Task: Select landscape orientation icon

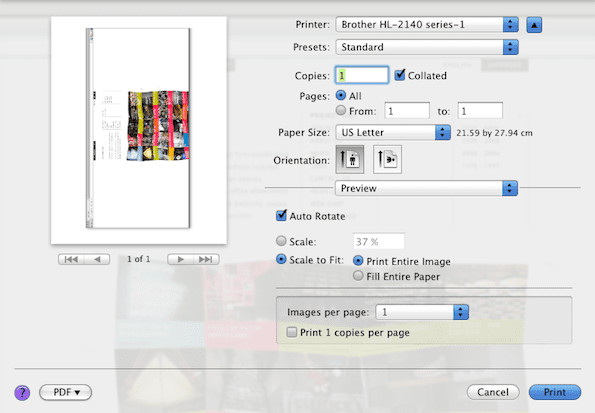Action: click(387, 159)
